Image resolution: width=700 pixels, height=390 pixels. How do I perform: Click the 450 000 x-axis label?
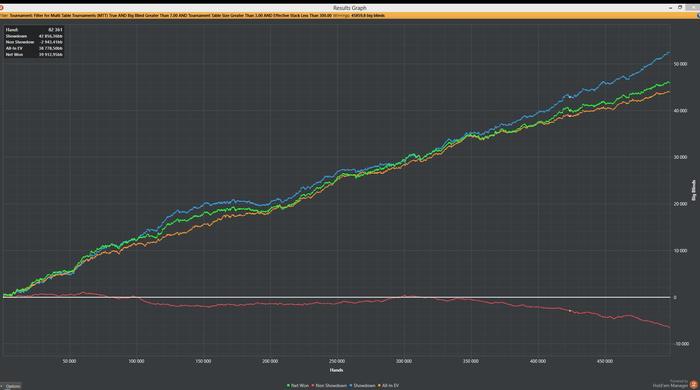pos(605,361)
